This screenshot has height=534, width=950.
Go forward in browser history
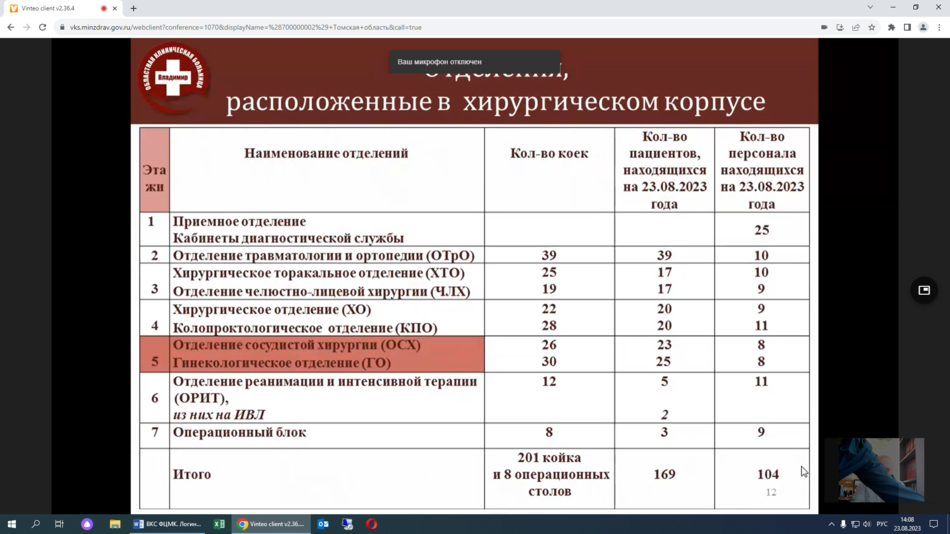click(27, 27)
